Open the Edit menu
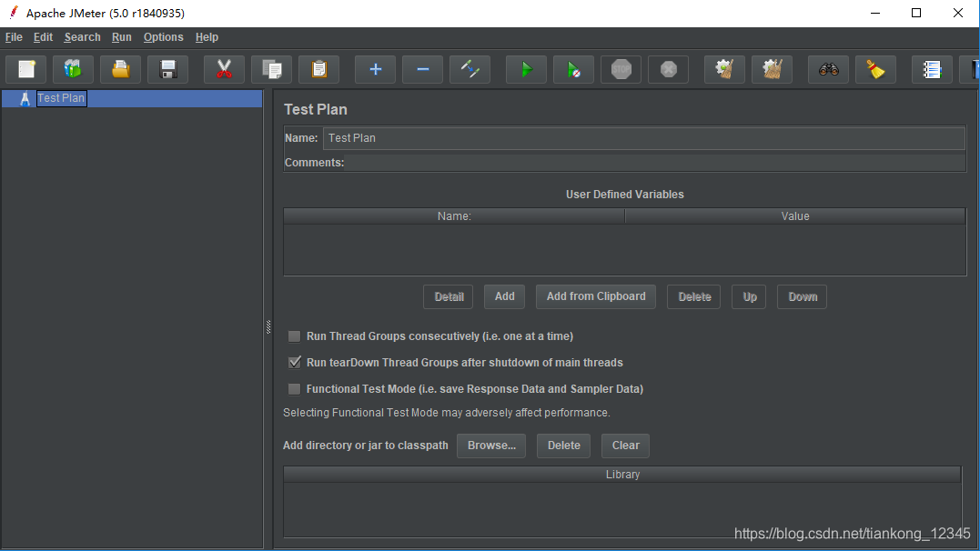 43,37
